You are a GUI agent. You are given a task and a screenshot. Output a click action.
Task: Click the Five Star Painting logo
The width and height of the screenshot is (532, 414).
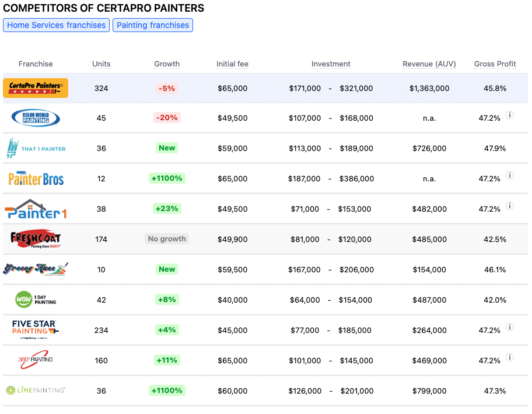(x=35, y=329)
